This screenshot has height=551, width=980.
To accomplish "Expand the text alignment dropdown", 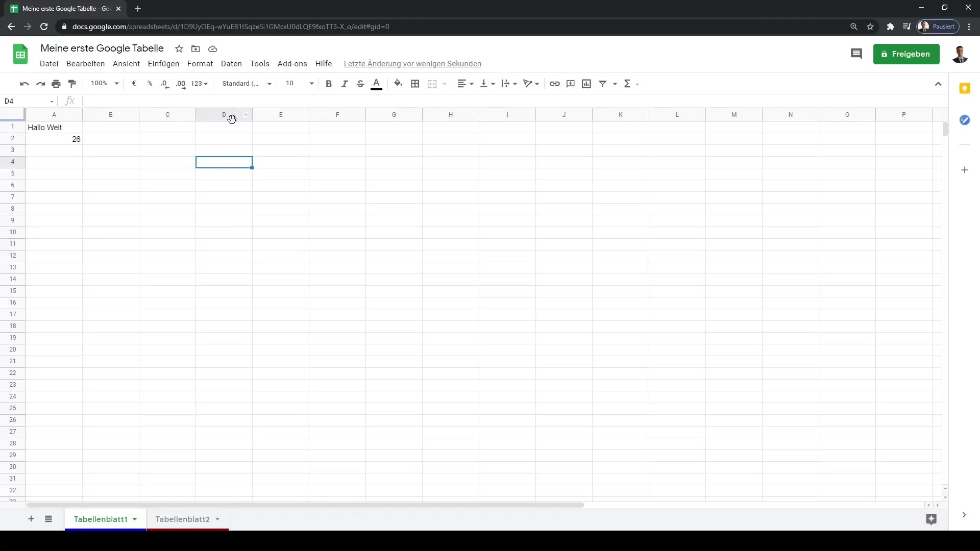I will (x=469, y=84).
